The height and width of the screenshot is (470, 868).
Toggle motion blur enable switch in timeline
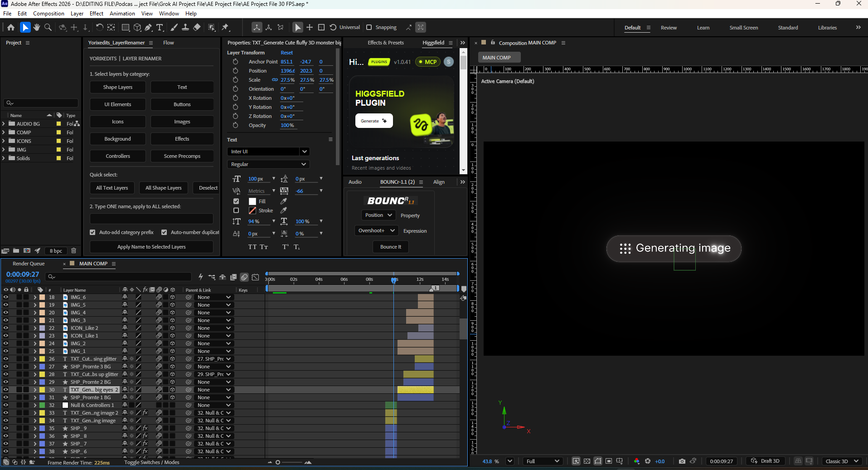pyautogui.click(x=244, y=277)
